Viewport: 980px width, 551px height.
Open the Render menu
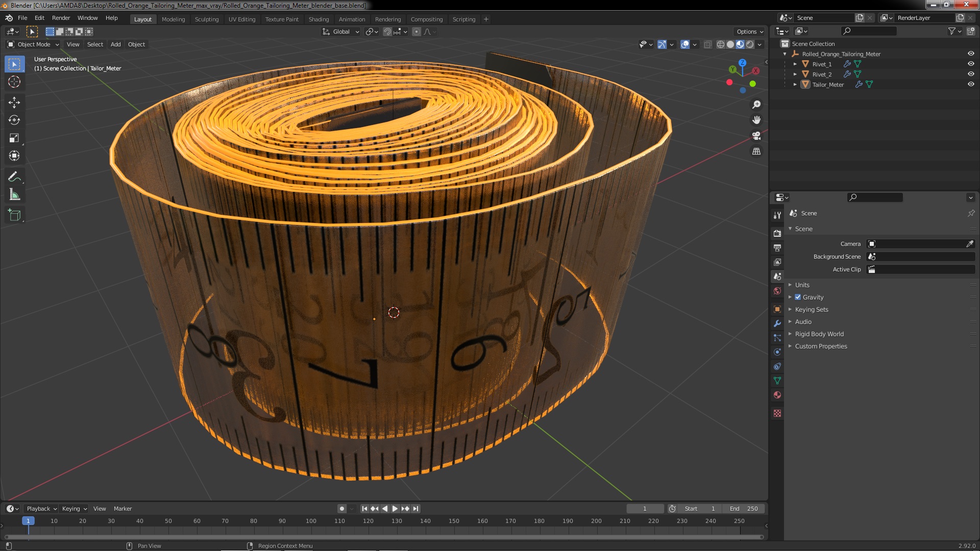tap(61, 18)
